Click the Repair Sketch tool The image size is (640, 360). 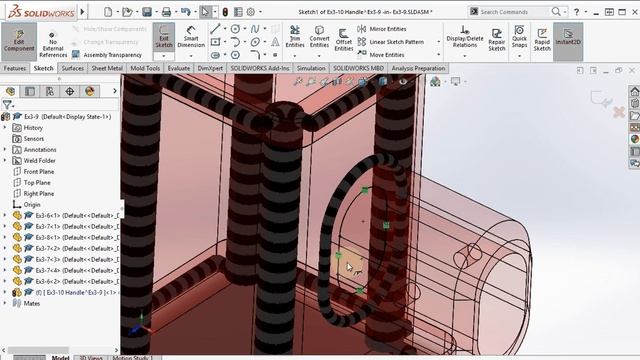497,40
